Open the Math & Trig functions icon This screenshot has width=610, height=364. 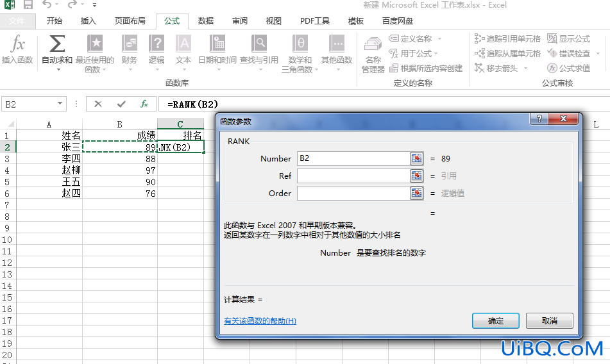tap(300, 44)
